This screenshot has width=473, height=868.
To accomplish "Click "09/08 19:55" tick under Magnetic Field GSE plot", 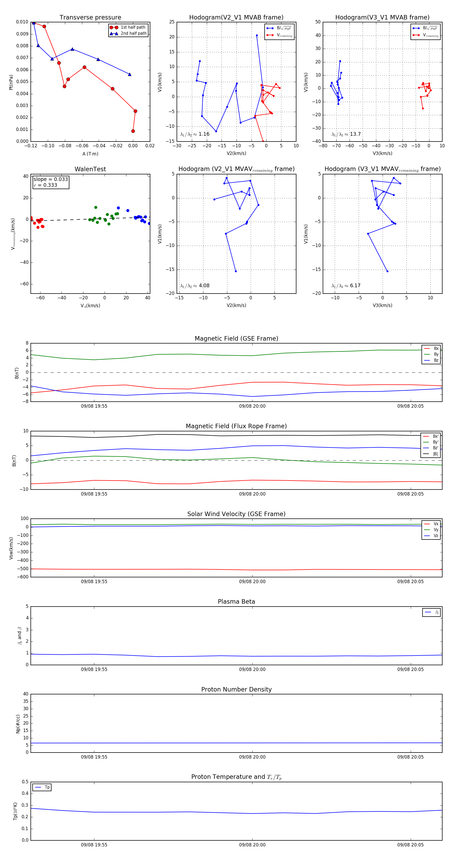I will [x=94, y=406].
